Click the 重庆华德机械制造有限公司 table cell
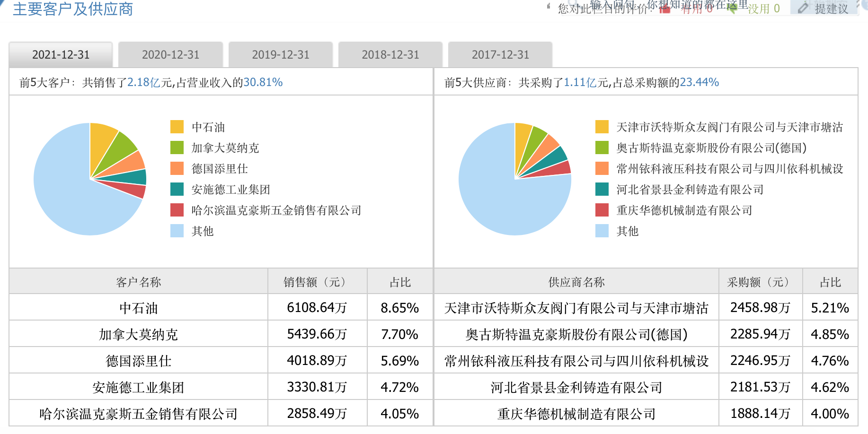This screenshot has width=868, height=434. (x=576, y=414)
